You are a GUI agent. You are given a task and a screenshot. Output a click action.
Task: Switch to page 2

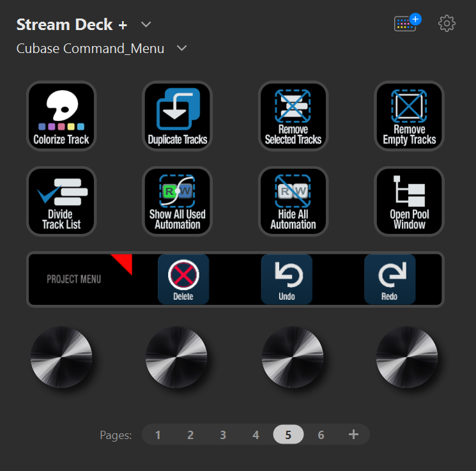click(190, 435)
